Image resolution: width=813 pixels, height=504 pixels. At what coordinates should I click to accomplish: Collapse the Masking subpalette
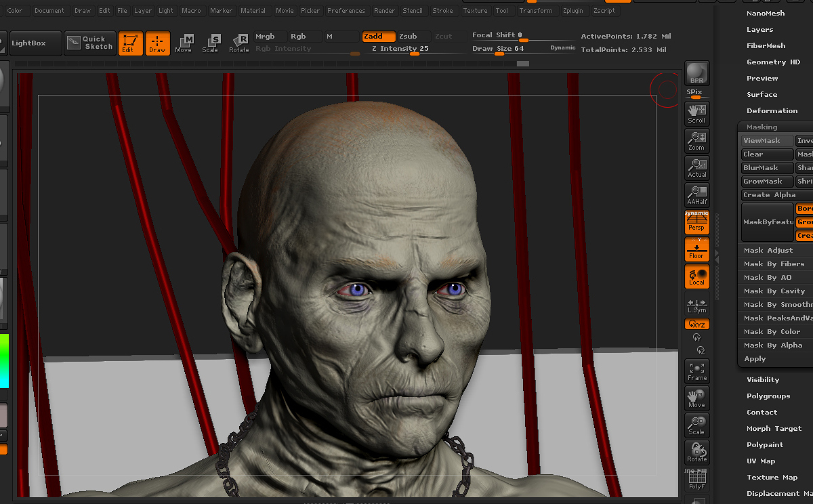pos(762,127)
